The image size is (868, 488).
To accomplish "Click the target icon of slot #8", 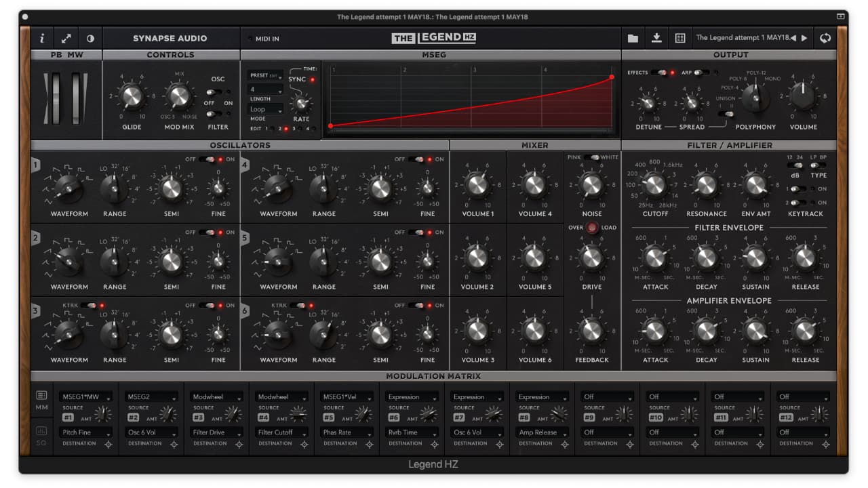I will point(564,445).
